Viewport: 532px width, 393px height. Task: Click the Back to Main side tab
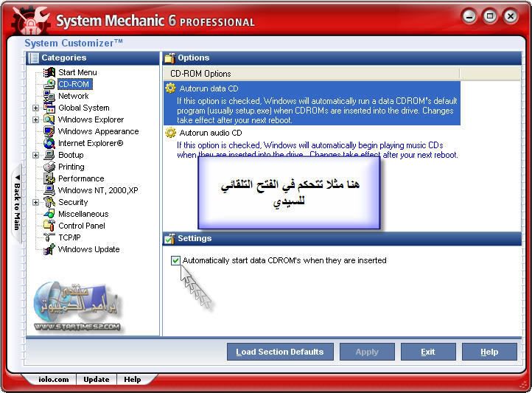click(17, 203)
